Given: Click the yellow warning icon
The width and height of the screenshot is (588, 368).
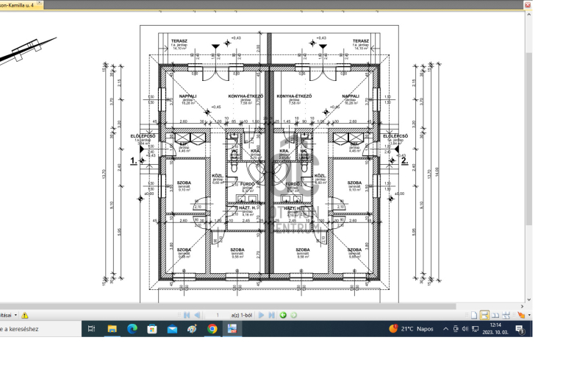Looking at the screenshot, I should 25,315.
